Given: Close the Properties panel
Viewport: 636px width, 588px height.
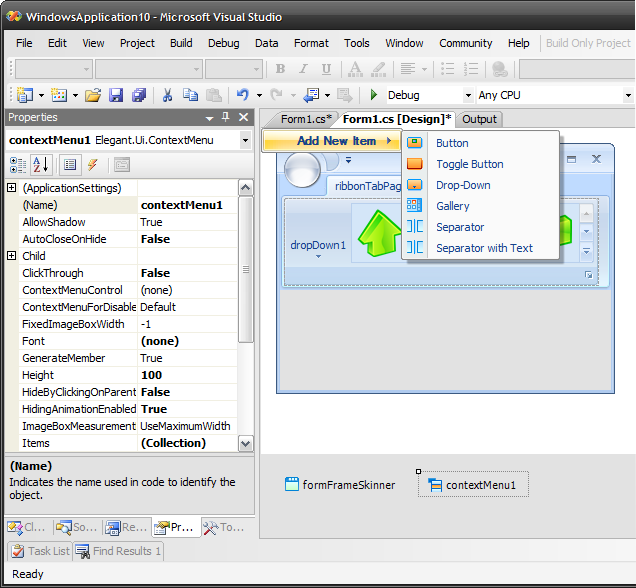Looking at the screenshot, I should (243, 117).
